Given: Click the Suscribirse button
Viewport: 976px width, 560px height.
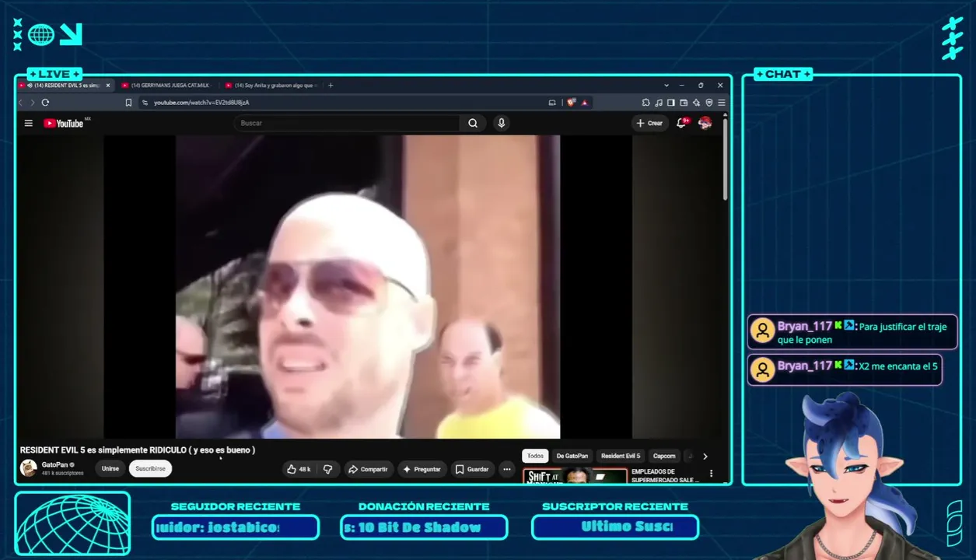Looking at the screenshot, I should (151, 469).
